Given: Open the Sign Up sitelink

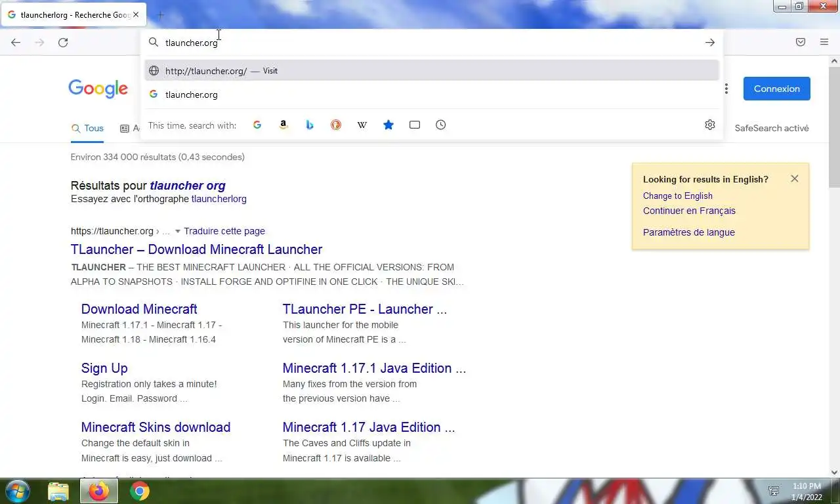Looking at the screenshot, I should click(x=104, y=368).
